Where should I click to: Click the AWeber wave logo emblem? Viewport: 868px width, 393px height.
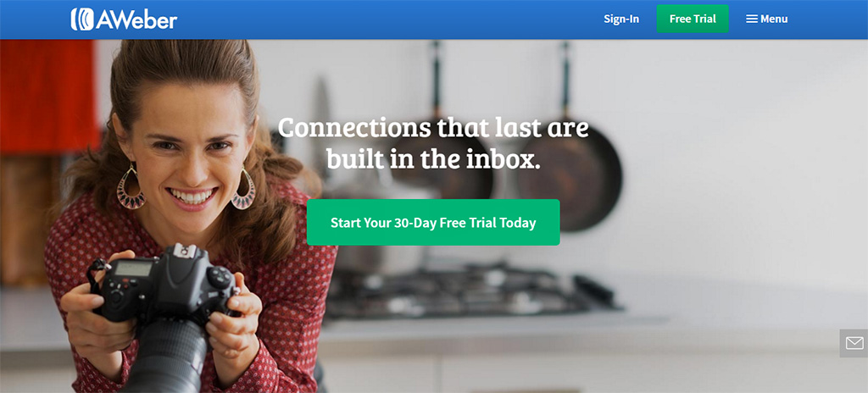pos(82,19)
